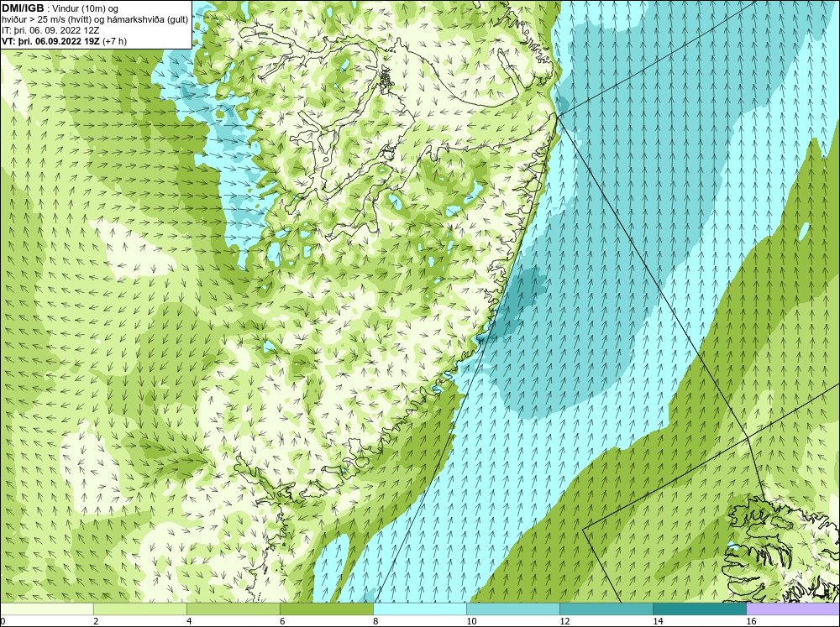The width and height of the screenshot is (840, 627).
Task: Click the scale label 4
Action: (x=189, y=621)
